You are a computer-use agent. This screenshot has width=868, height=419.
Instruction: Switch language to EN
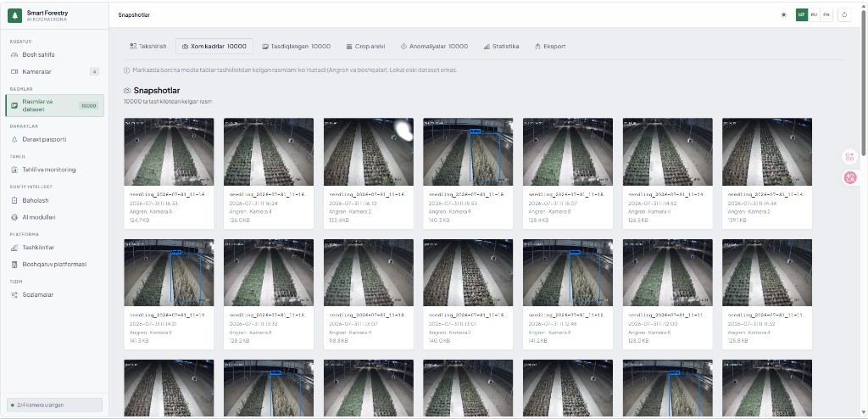(x=826, y=15)
